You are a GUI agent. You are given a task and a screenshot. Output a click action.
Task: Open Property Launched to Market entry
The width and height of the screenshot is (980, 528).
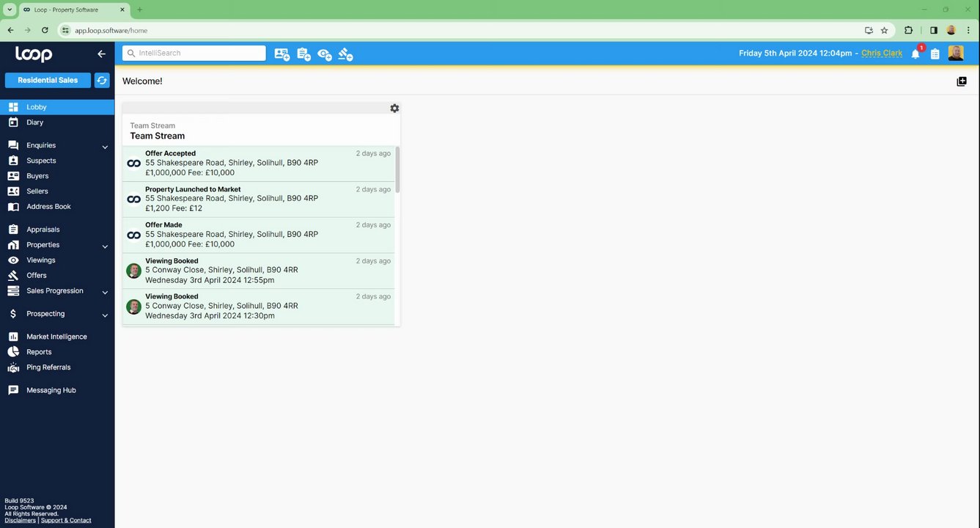(259, 199)
